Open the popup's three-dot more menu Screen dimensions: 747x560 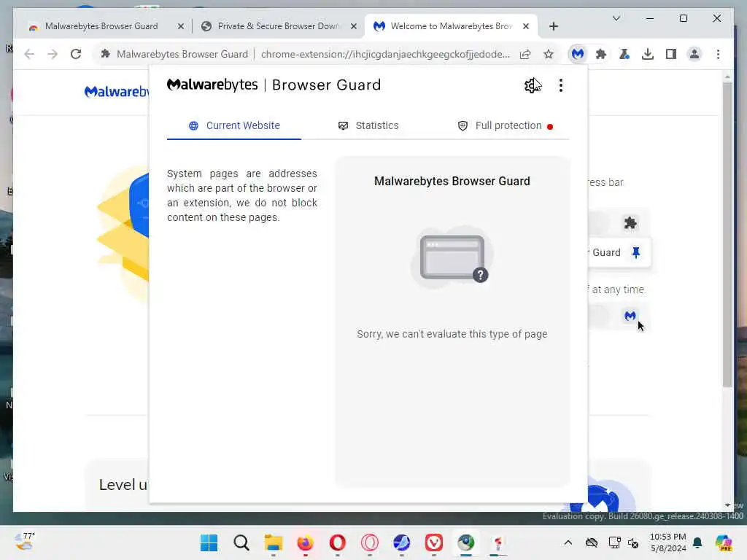561,86
